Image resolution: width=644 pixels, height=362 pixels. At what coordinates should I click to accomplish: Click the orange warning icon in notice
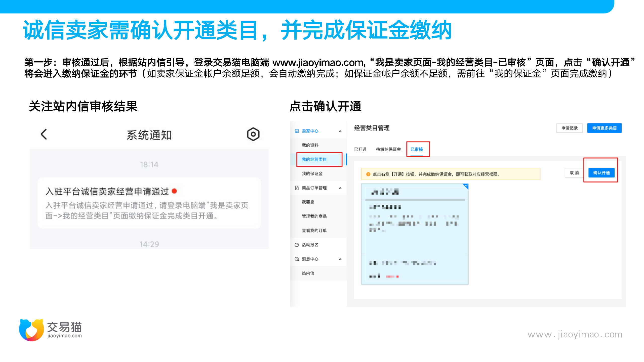[368, 174]
